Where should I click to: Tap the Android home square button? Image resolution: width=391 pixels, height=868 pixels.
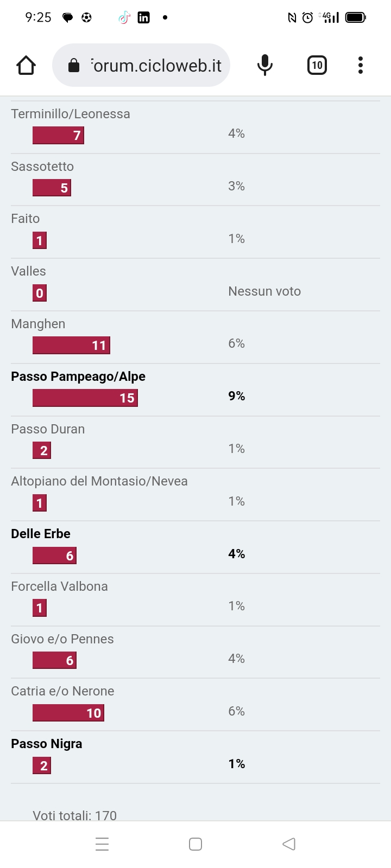pos(195,844)
